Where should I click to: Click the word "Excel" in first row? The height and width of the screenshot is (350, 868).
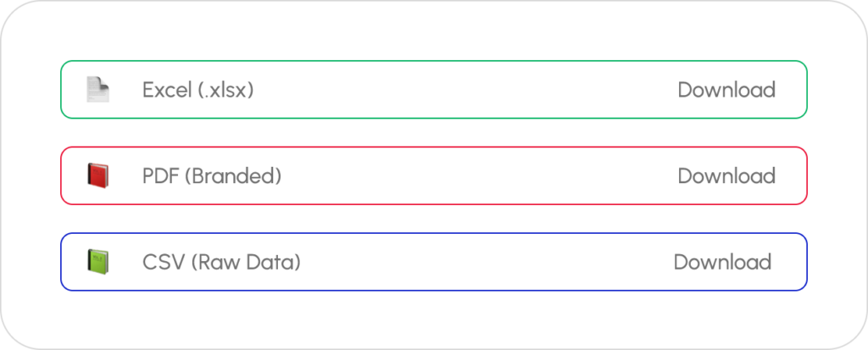167,90
